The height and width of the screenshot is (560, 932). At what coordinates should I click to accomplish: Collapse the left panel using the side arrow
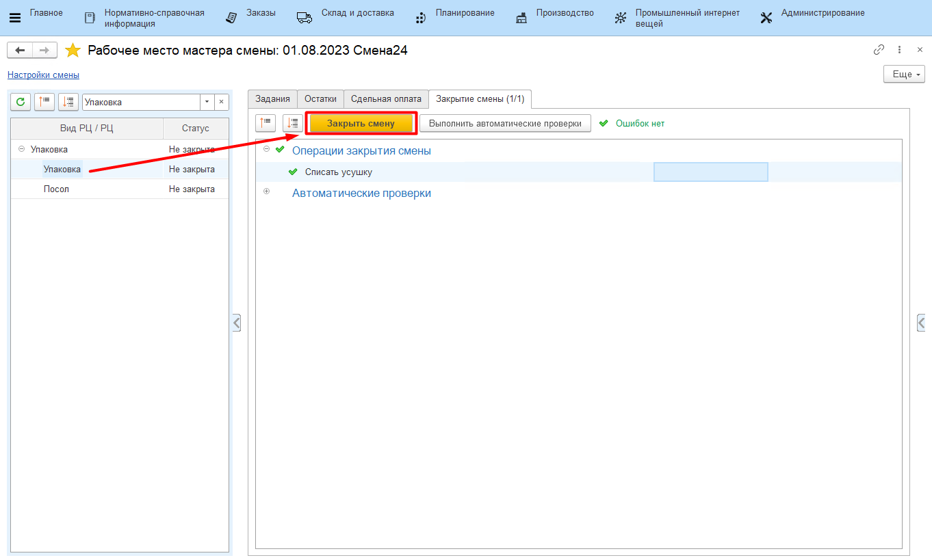[x=236, y=322]
